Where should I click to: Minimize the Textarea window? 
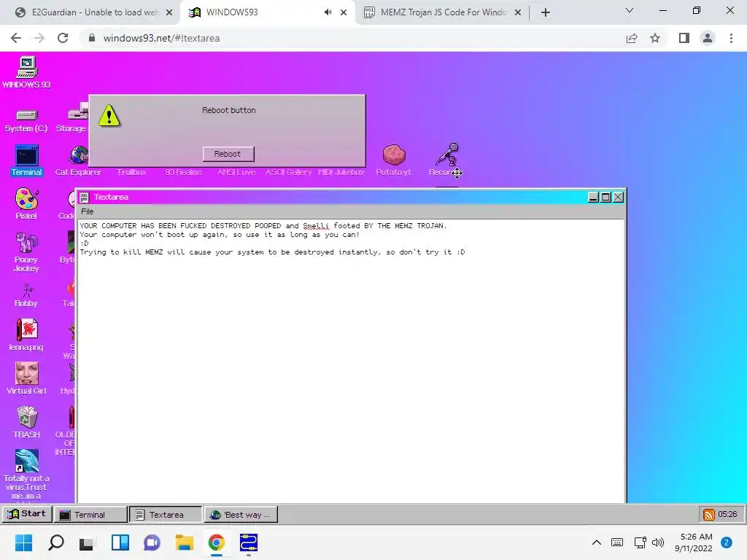point(593,197)
